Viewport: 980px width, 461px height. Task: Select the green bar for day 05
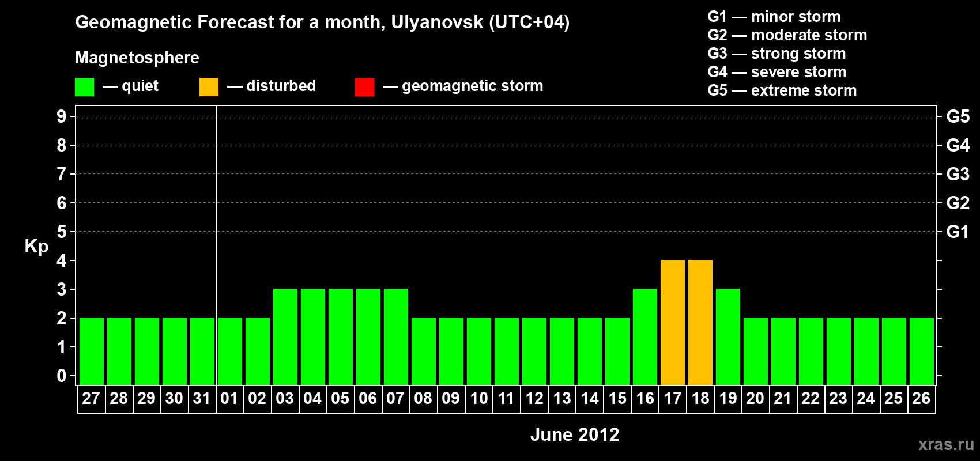point(341,337)
